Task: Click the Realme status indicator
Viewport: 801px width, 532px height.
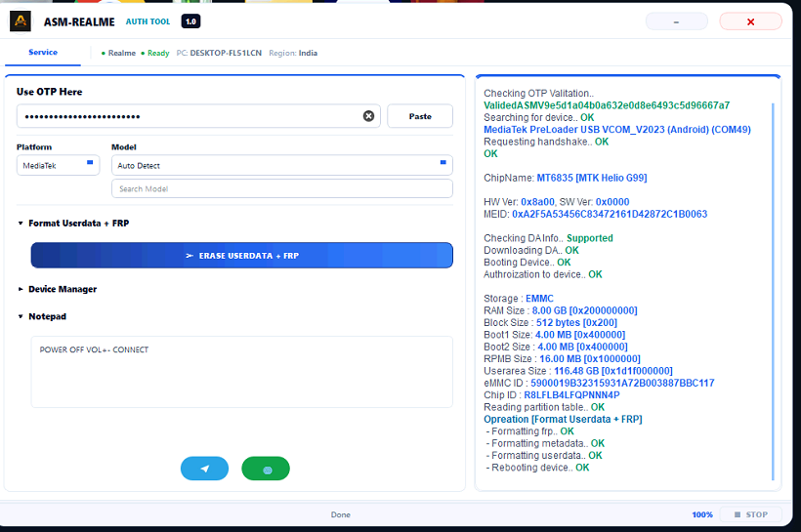Action: coord(118,53)
